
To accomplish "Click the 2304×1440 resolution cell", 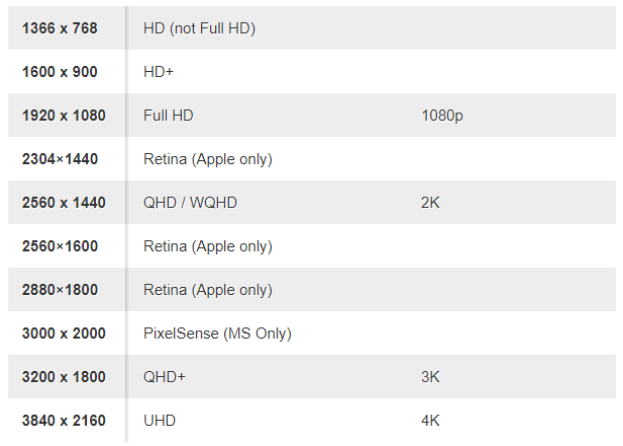I will tap(60, 159).
